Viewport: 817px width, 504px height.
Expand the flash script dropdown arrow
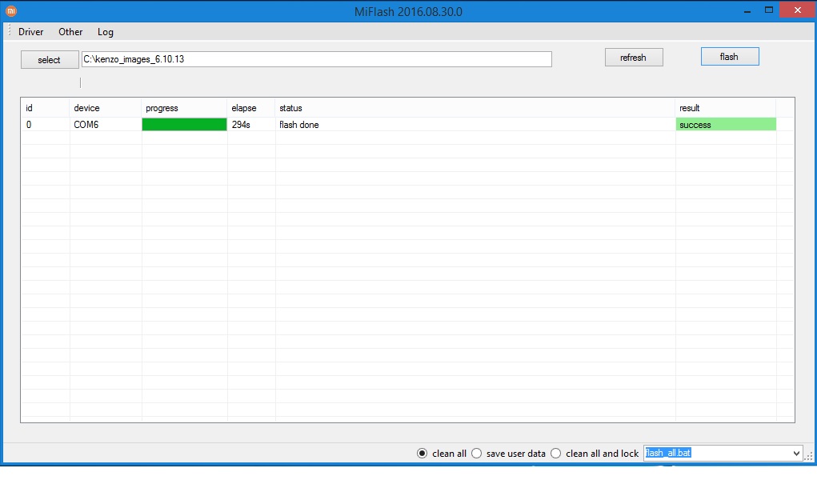pyautogui.click(x=796, y=454)
